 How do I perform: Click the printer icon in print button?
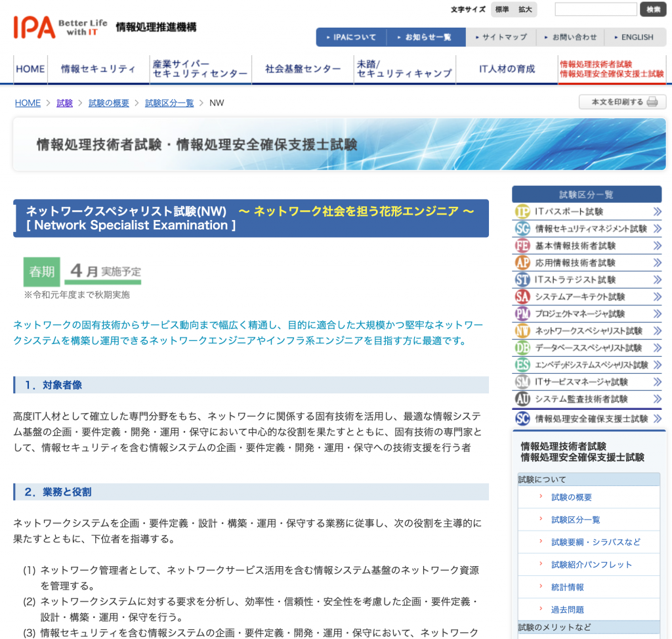(652, 102)
